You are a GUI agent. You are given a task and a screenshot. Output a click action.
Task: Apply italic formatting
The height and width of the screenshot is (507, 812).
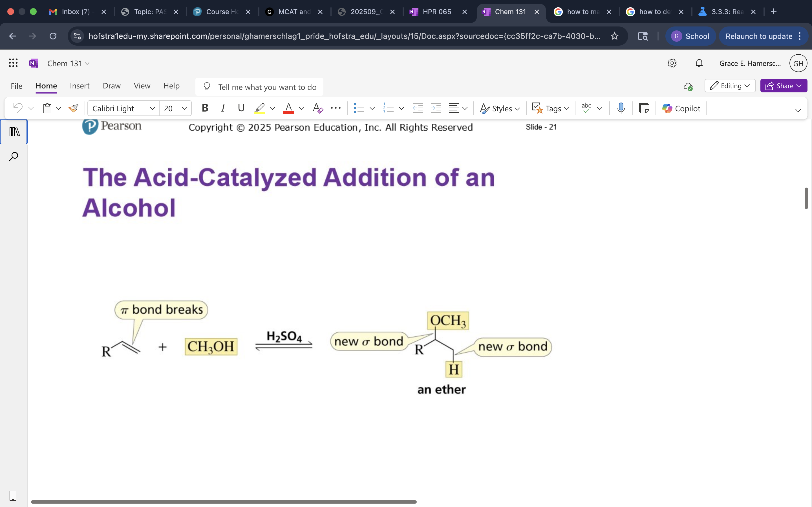point(223,108)
